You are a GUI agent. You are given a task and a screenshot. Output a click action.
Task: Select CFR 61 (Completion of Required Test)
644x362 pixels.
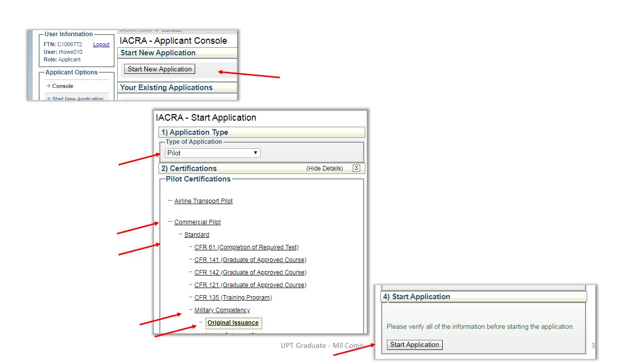coord(247,247)
